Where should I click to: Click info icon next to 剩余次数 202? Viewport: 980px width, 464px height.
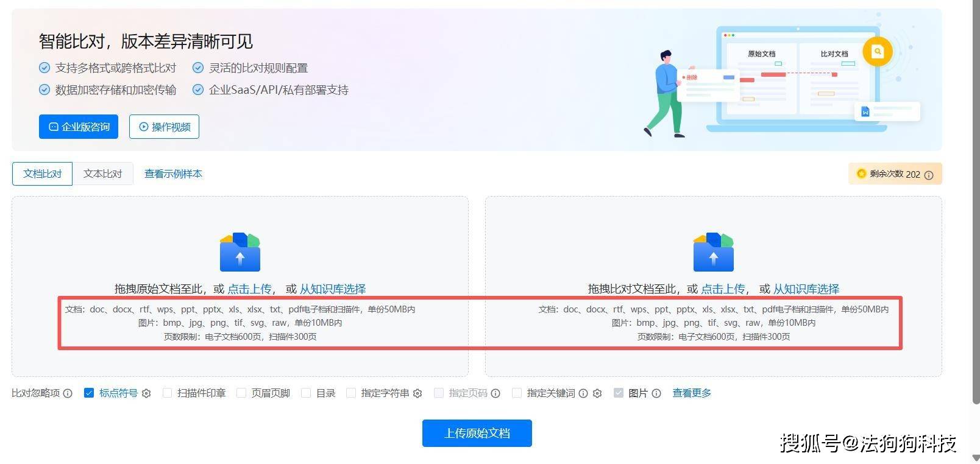click(929, 175)
